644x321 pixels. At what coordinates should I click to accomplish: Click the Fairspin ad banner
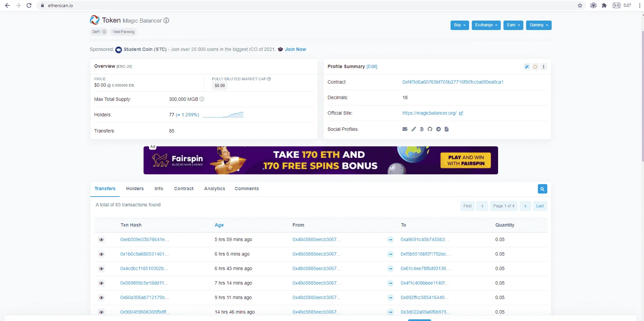click(320, 160)
